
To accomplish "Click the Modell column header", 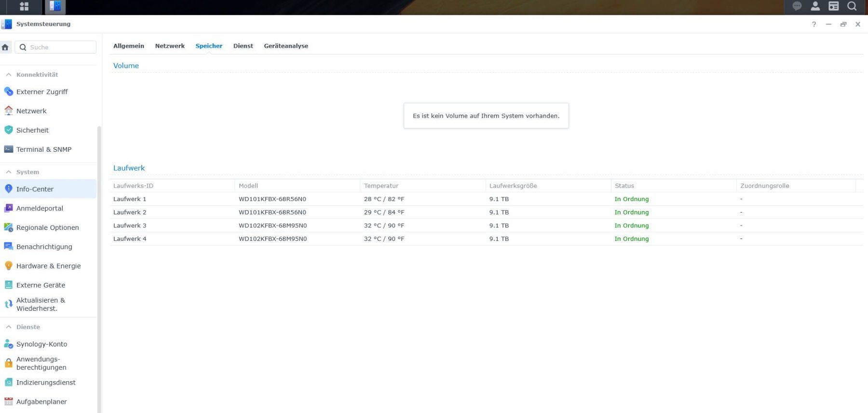I will [297, 186].
